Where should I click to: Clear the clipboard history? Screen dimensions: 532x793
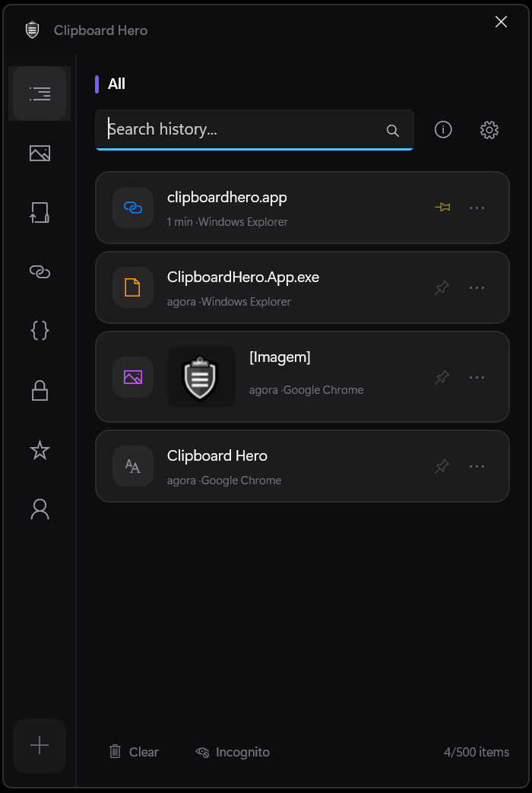134,752
